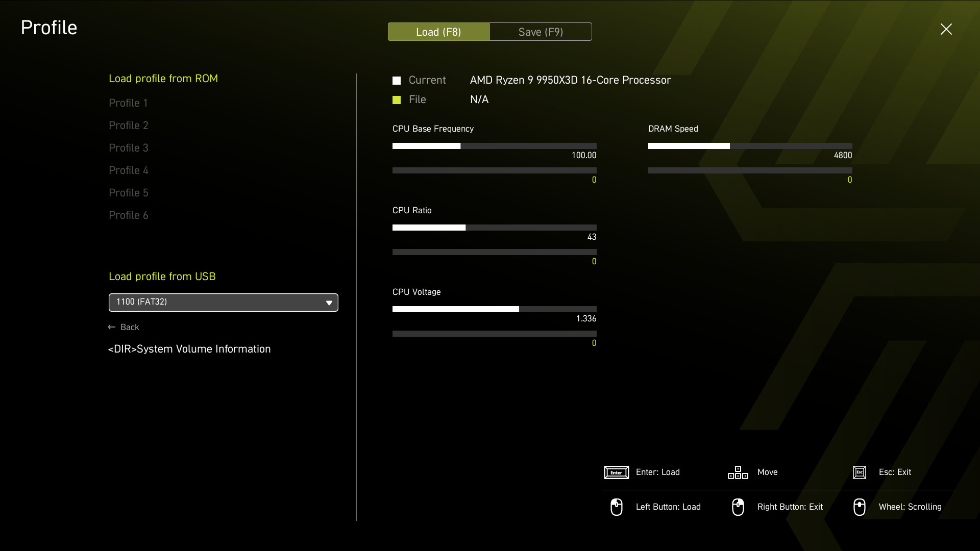Click the CPU Ratio file bar
This screenshot has height=551, width=980.
click(495, 252)
